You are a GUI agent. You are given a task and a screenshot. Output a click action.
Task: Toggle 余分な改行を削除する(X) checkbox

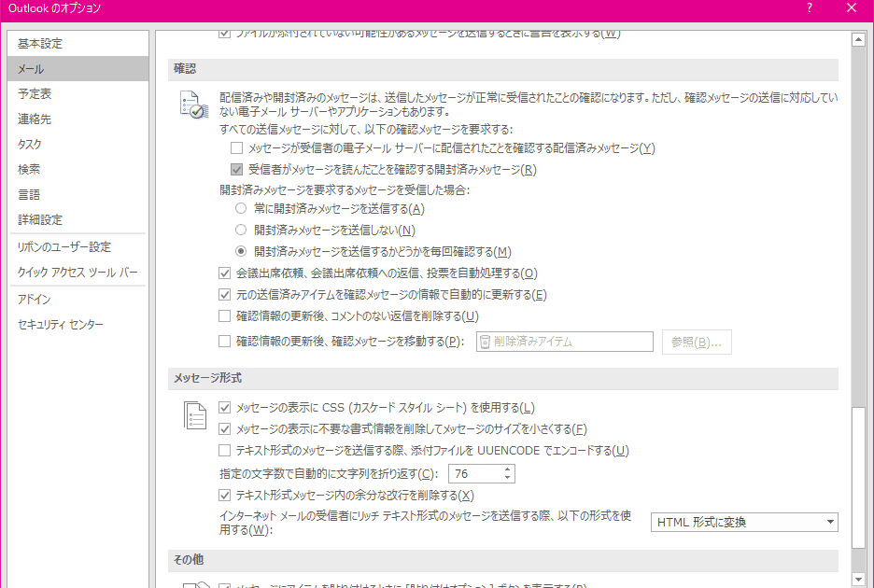(x=225, y=495)
